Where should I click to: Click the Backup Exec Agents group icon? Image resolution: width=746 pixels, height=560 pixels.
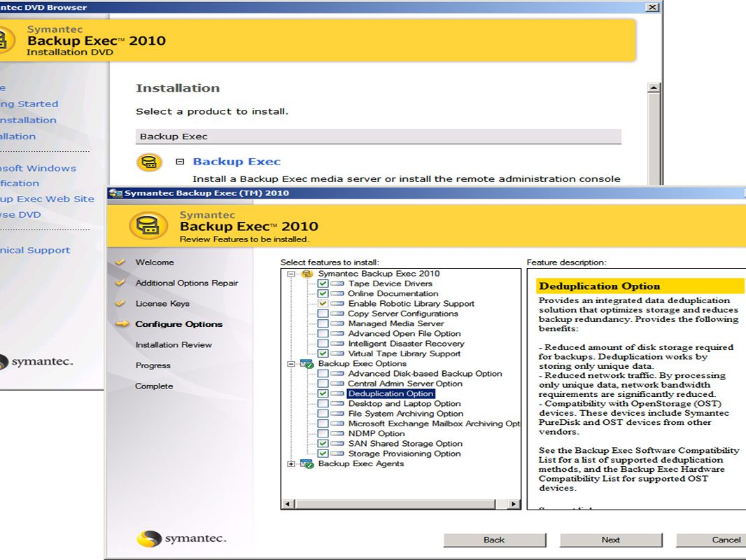point(307,464)
